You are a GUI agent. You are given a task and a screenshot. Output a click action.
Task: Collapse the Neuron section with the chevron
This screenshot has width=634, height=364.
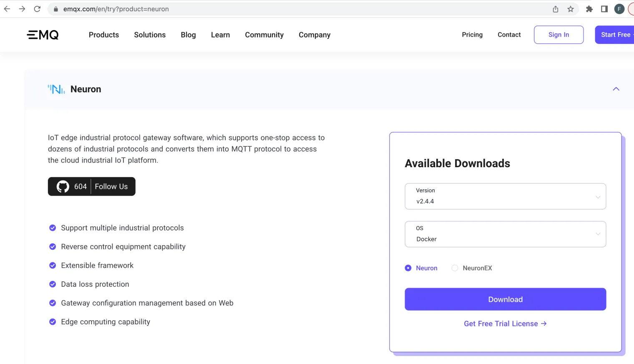point(616,89)
